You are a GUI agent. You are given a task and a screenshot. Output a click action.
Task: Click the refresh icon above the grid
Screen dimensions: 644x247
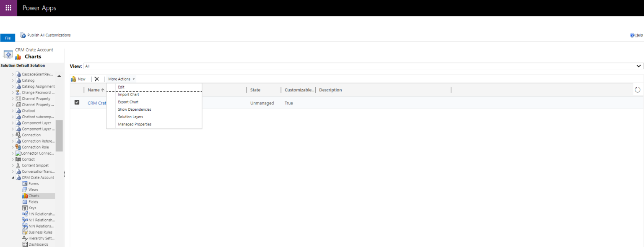[637, 89]
